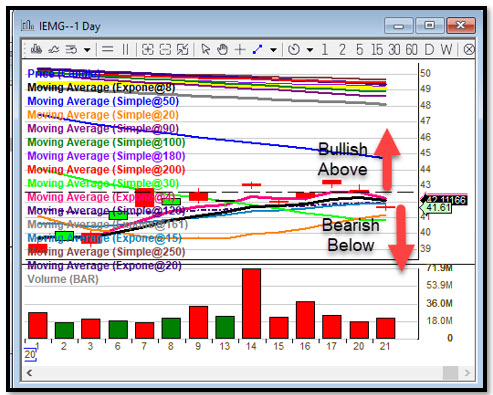Activate the hand pan tool
This screenshot has height=395, width=493.
(x=222, y=50)
